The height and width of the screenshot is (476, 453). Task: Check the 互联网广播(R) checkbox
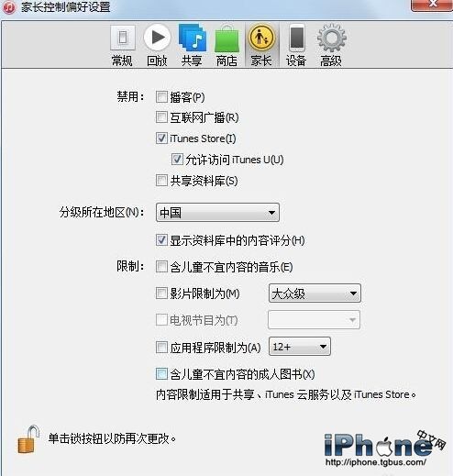point(161,117)
